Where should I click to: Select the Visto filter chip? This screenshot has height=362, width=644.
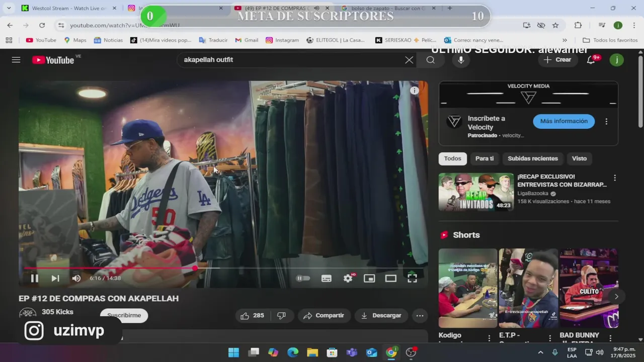click(579, 158)
